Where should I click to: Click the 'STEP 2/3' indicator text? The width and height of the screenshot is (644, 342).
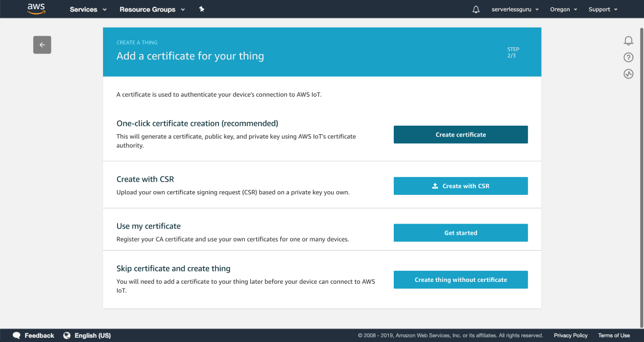[513, 52]
